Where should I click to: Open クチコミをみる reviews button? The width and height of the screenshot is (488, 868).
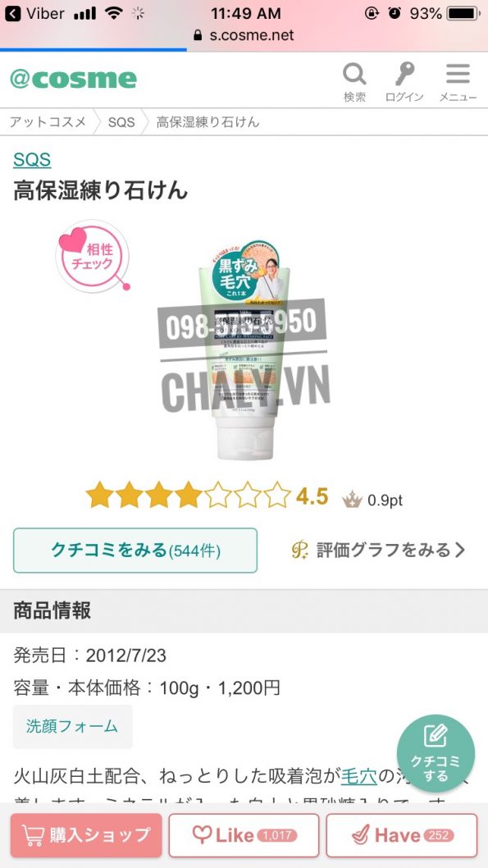point(135,550)
